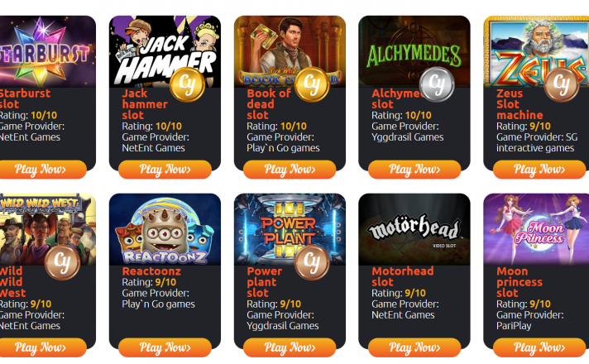The width and height of the screenshot is (589, 364).
Task: Play Now under Jack hammer slot
Action: pos(165,170)
